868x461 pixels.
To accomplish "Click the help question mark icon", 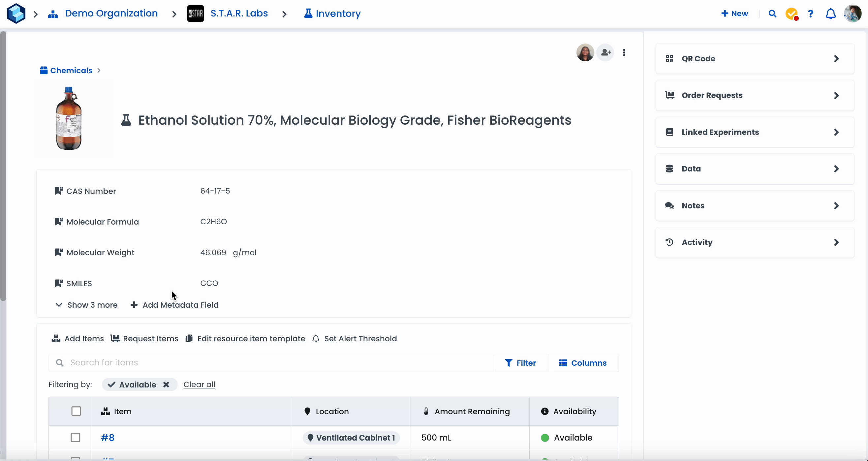I will (810, 14).
